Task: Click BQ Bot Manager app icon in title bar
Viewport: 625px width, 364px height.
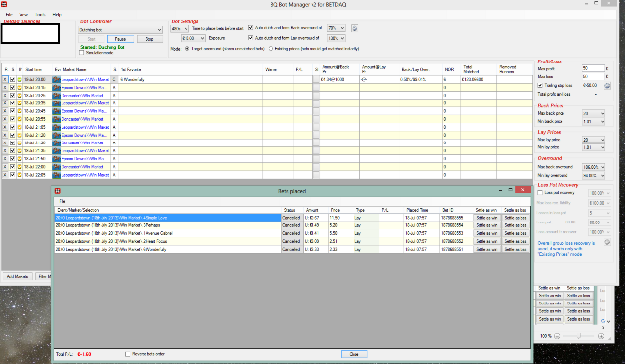Action: [4, 4]
